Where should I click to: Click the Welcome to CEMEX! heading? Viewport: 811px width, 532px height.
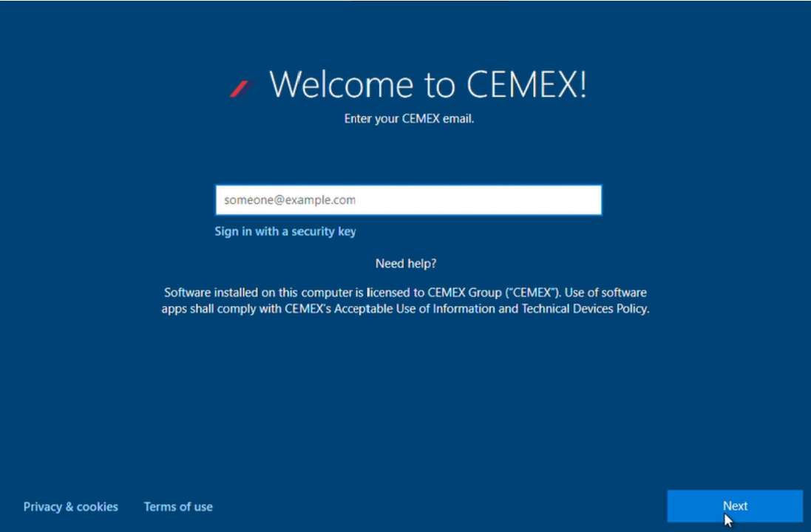(x=428, y=84)
